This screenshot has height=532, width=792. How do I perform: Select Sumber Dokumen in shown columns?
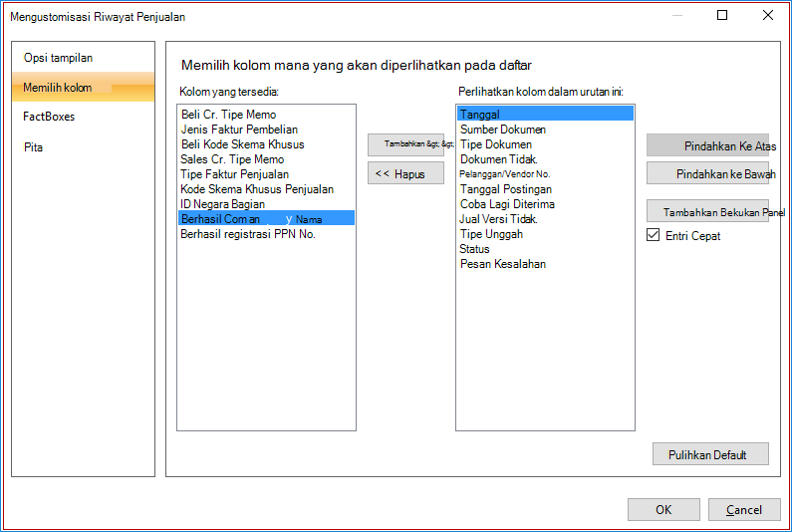coord(545,130)
